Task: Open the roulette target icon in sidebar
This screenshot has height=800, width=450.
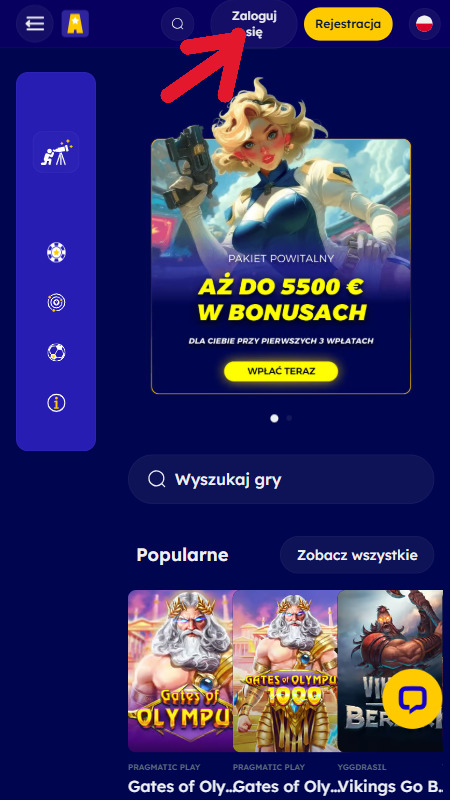Action: [56, 303]
